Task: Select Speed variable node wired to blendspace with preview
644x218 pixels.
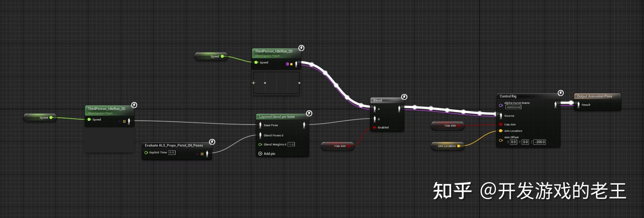Action: point(211,56)
